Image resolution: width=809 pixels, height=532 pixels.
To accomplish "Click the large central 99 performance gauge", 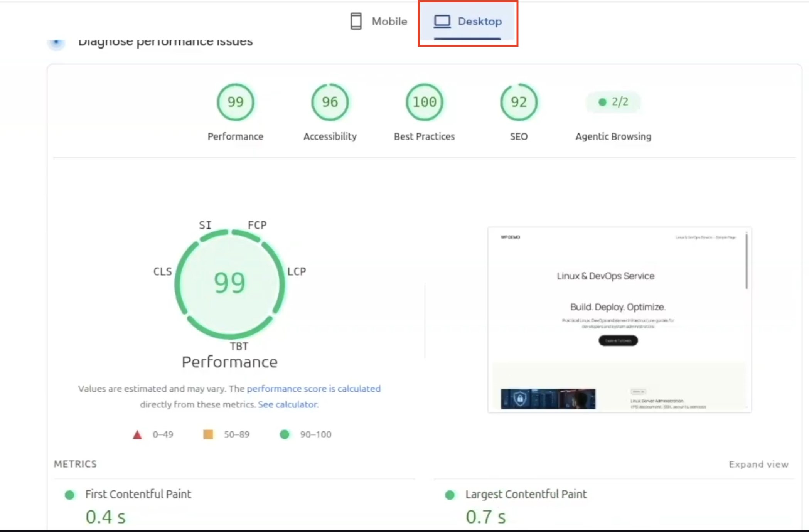I will point(230,284).
